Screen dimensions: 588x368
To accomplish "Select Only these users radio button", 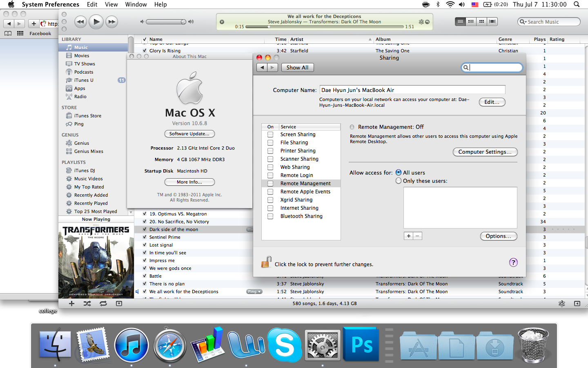I will 399,181.
